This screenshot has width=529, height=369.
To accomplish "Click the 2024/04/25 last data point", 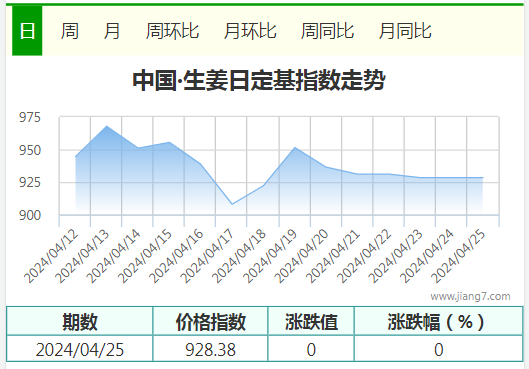I will point(482,177).
